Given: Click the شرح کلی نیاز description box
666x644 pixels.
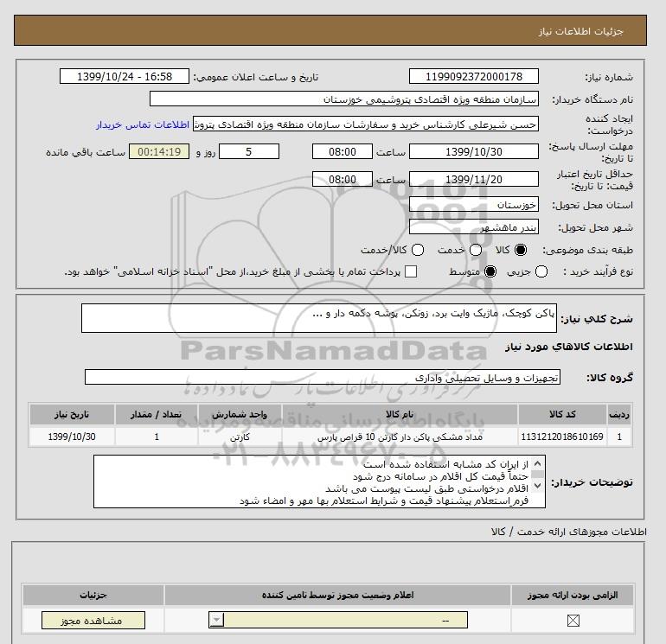Looking at the screenshot, I should pos(319,318).
